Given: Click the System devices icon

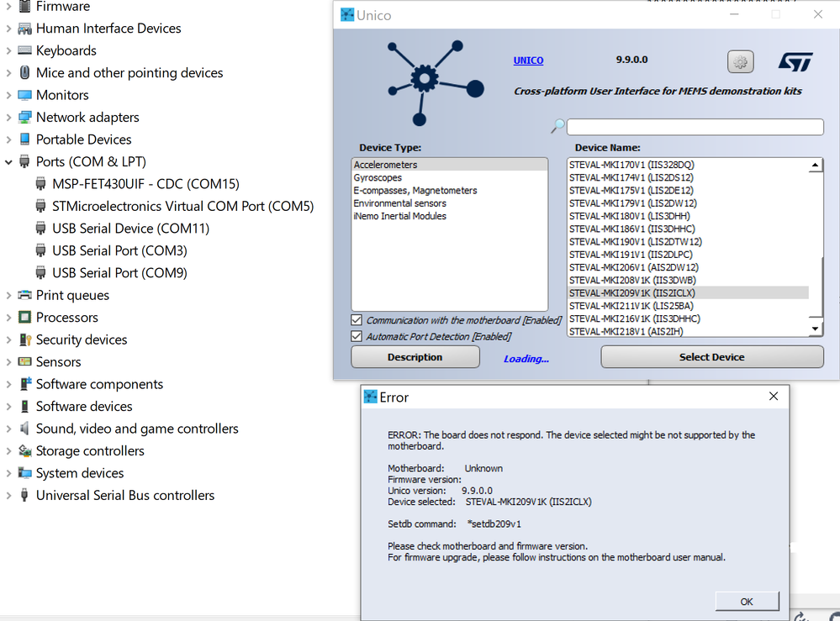Looking at the screenshot, I should pyautogui.click(x=24, y=473).
